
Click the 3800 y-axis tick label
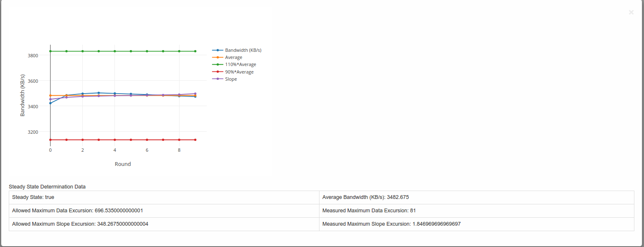(x=33, y=56)
